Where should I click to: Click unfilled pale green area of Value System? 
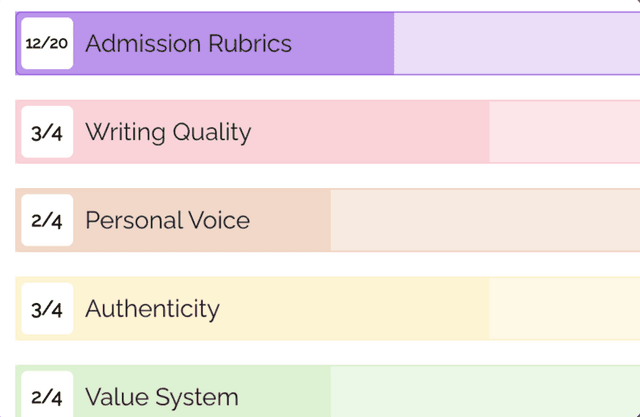pyautogui.click(x=485, y=391)
